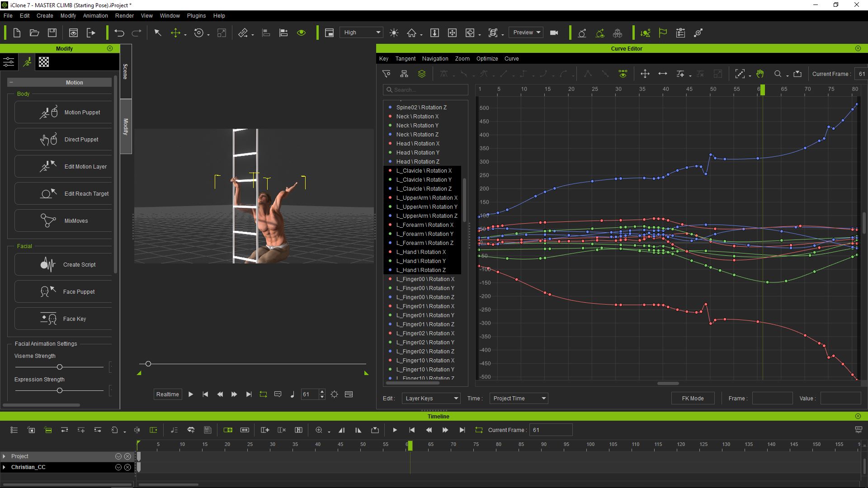Toggle Project track visibility circle
This screenshot has width=868, height=488.
click(x=118, y=456)
